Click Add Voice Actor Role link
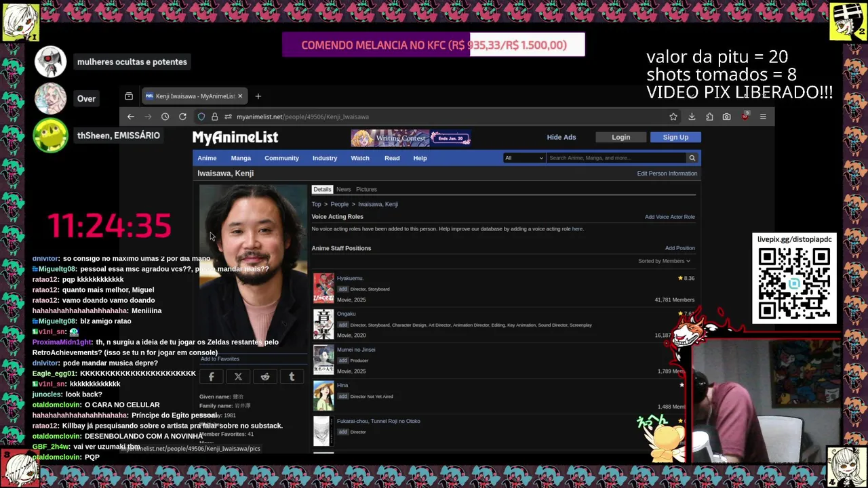The width and height of the screenshot is (868, 488). coord(669,217)
